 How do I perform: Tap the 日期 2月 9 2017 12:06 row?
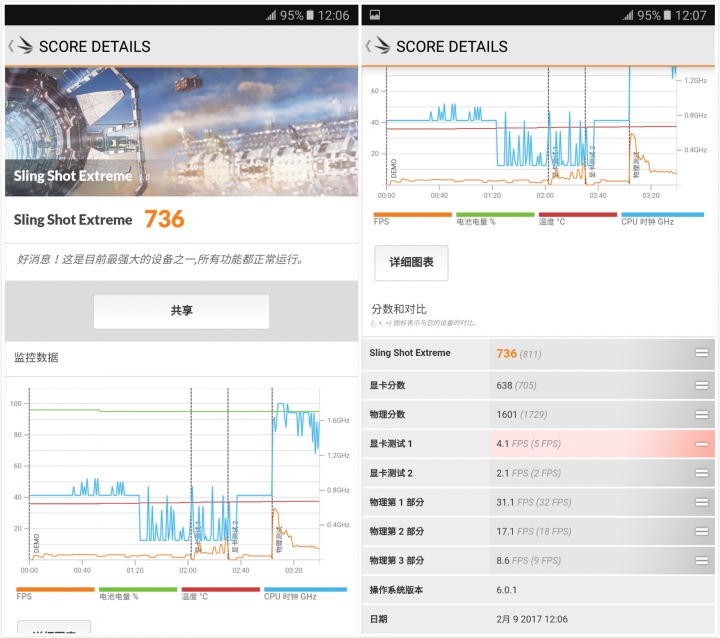click(x=538, y=619)
